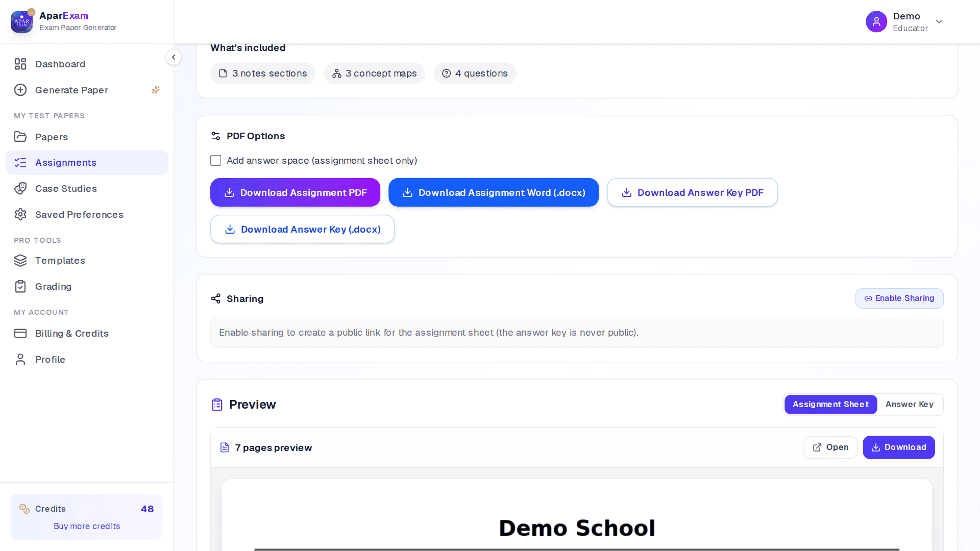Open Billing & Credits card icon
Image resolution: width=980 pixels, height=551 pixels.
pos(20,334)
